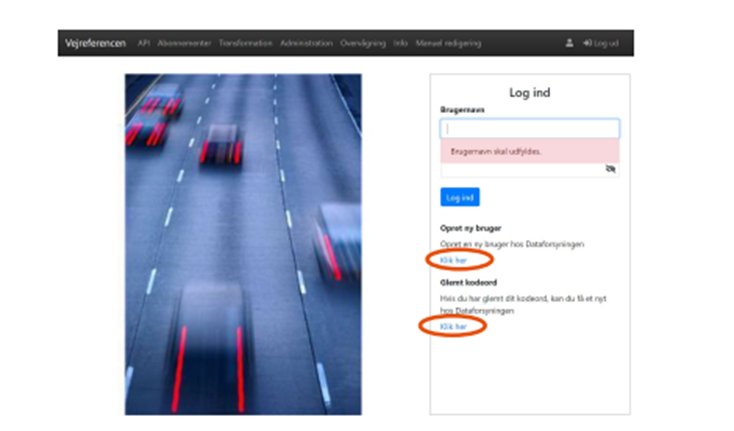Expand the Administration menu
The width and height of the screenshot is (734, 431).
tap(307, 44)
